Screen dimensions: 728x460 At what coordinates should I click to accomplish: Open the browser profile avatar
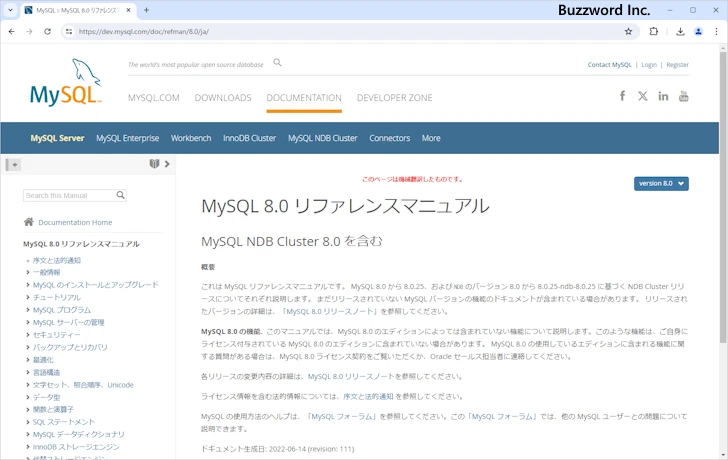click(698, 32)
